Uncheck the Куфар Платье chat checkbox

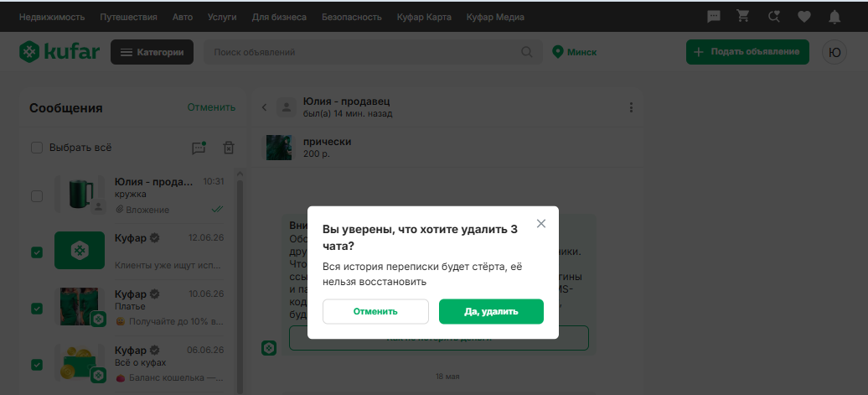click(x=37, y=309)
